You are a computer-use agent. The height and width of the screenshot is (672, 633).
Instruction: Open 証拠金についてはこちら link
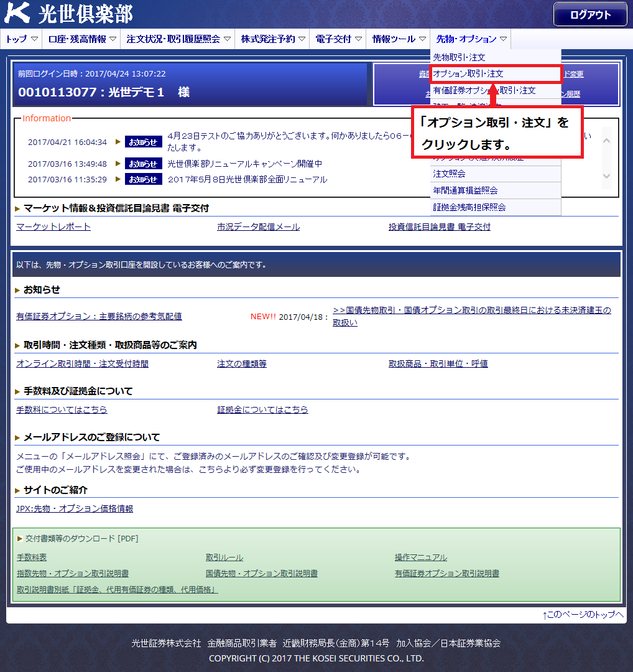point(262,409)
